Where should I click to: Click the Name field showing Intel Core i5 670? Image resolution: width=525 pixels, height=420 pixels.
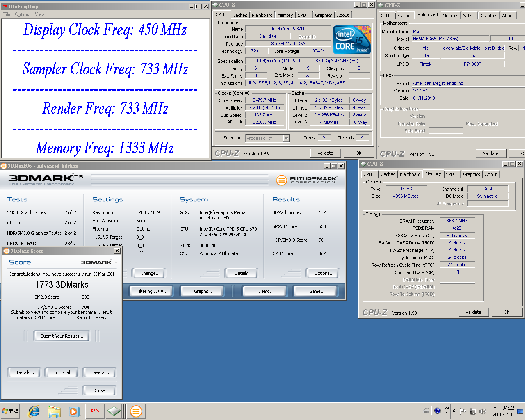click(x=288, y=29)
